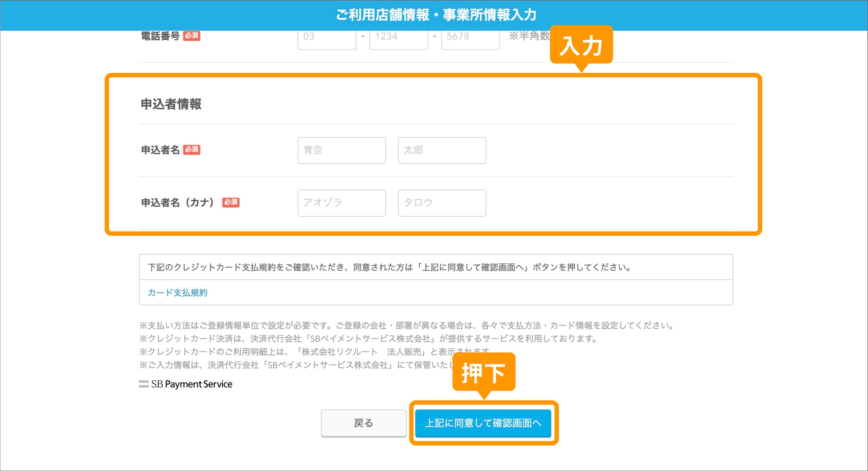Click the blue page header title
This screenshot has width=868, height=471.
pyautogui.click(x=436, y=15)
